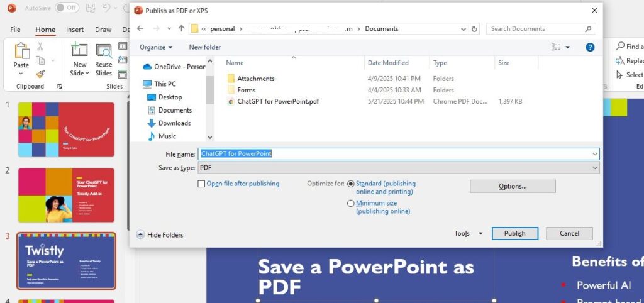The height and width of the screenshot is (303, 644).
Task: Click the Find icon on the ribbon's right edge
Action: (619, 47)
